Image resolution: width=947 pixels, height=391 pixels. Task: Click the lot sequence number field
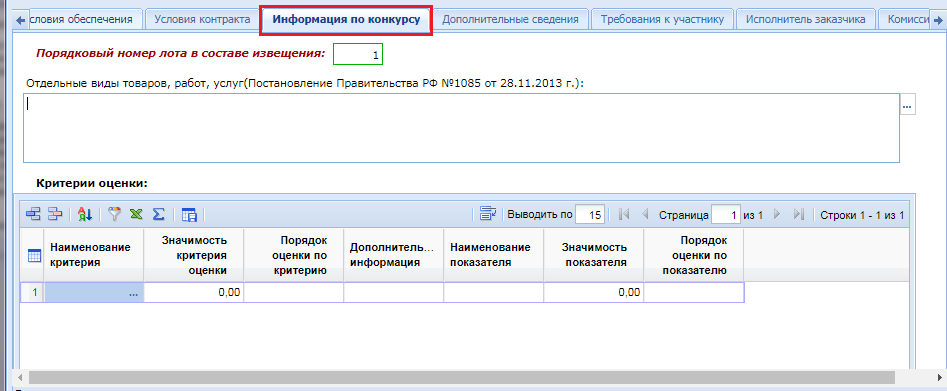coord(358,54)
